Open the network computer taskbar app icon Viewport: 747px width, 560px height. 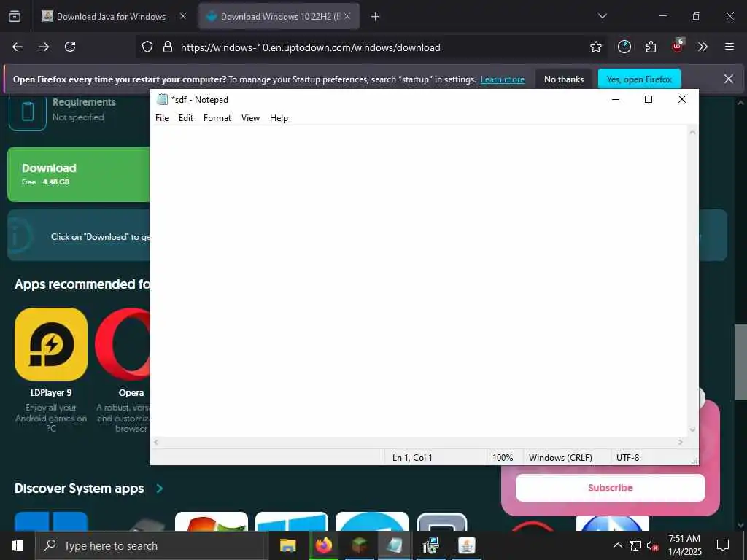pyautogui.click(x=430, y=545)
